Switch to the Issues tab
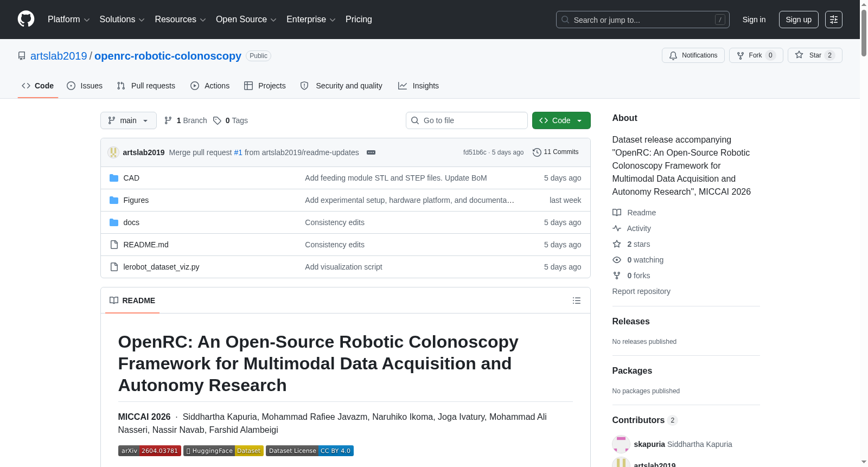The height and width of the screenshot is (467, 868). pos(85,86)
